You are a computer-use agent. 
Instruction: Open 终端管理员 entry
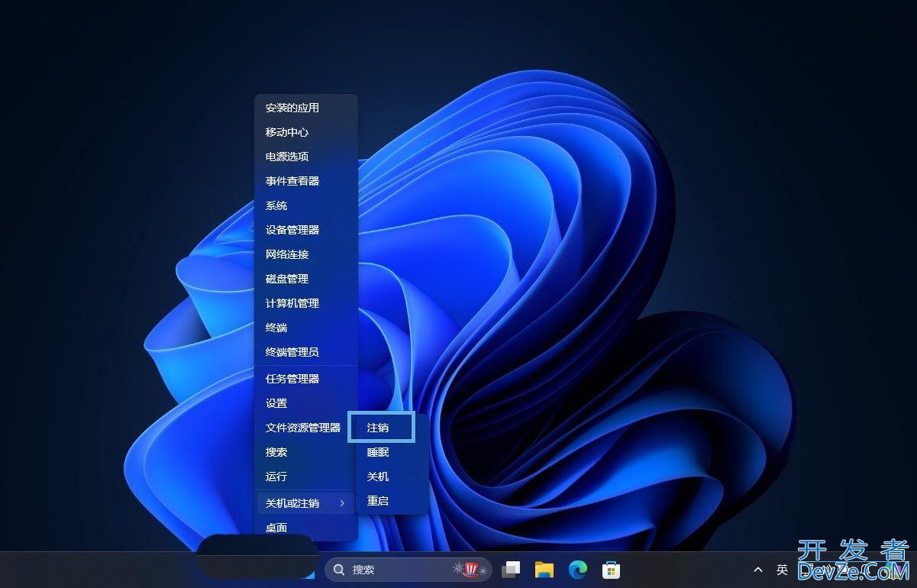click(x=305, y=352)
